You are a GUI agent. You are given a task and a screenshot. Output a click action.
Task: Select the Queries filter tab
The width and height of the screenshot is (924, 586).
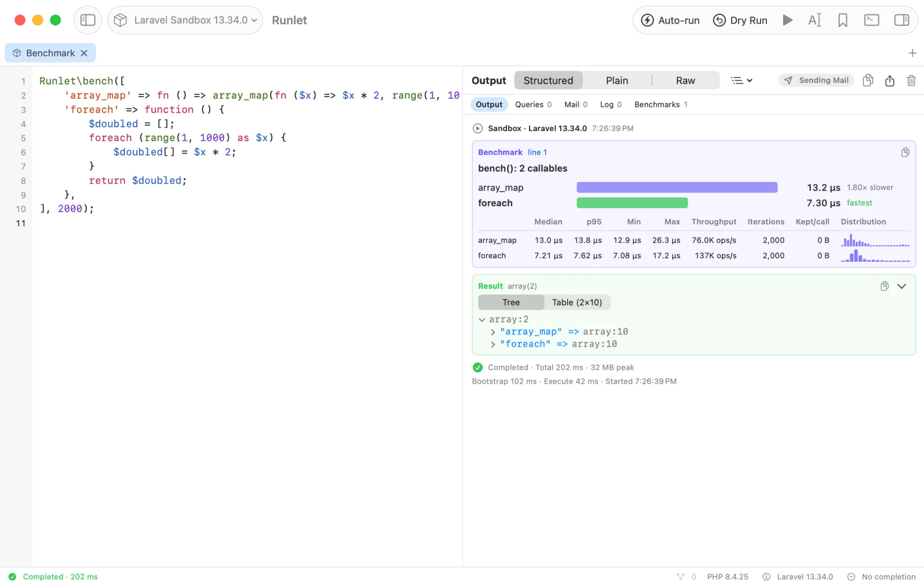pyautogui.click(x=533, y=105)
